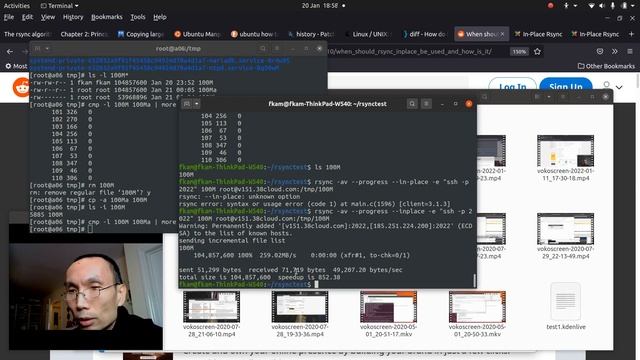Click the Save to Pocket icon
The image size is (640, 360).
600,51
